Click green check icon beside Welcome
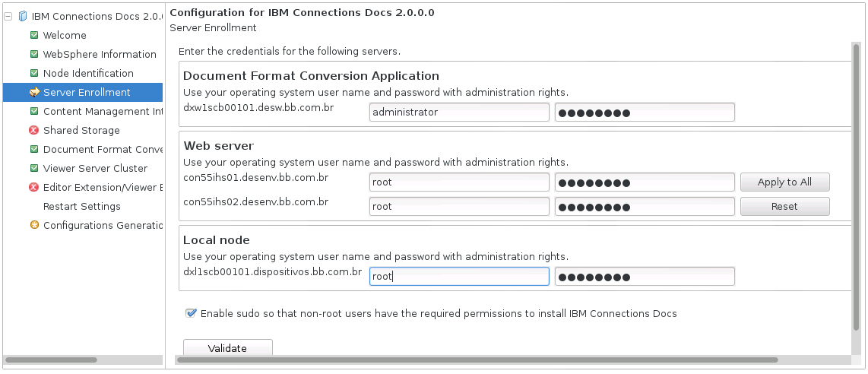The height and width of the screenshot is (374, 868). tap(34, 36)
